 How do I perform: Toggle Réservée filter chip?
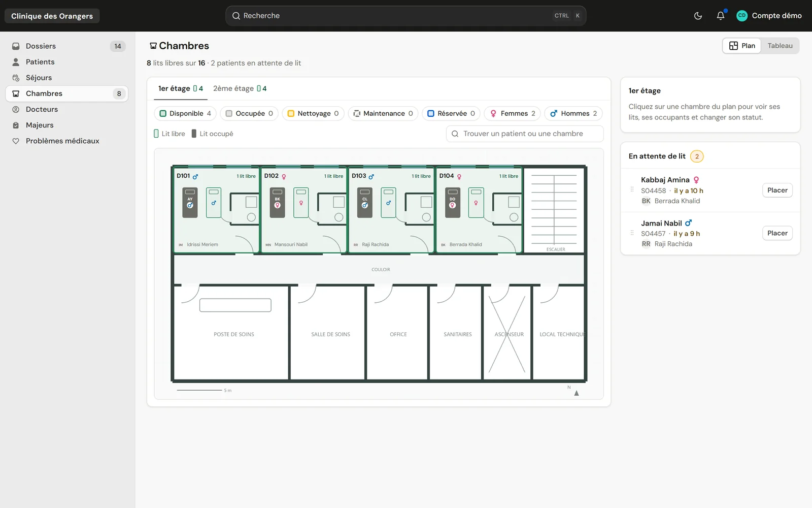pyautogui.click(x=451, y=113)
